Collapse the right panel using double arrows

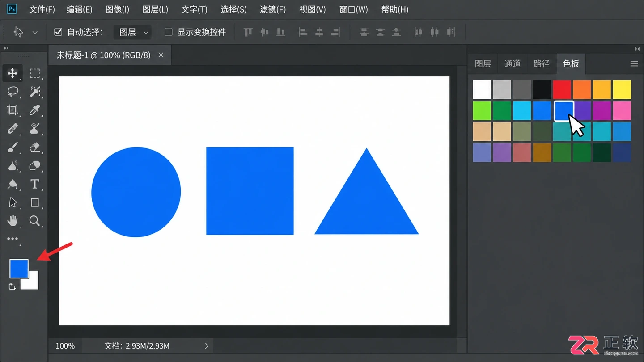[x=637, y=49]
